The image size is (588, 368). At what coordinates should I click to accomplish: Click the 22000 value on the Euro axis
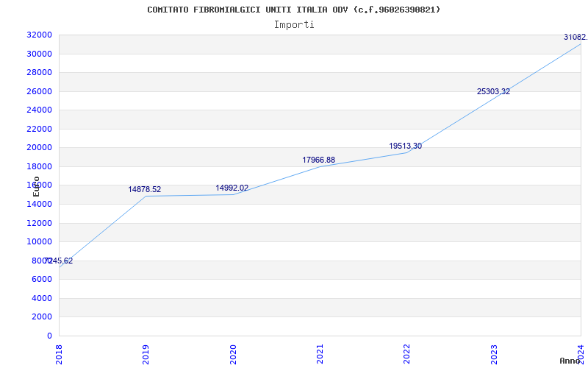click(x=39, y=129)
